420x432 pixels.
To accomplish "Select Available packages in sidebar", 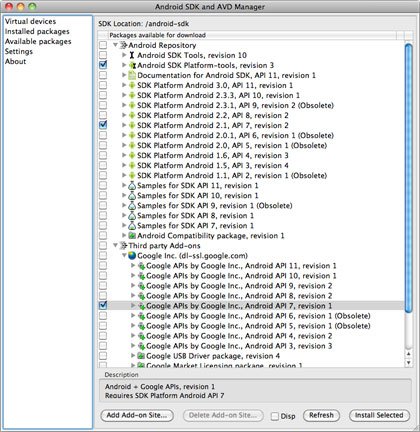I will (x=38, y=41).
